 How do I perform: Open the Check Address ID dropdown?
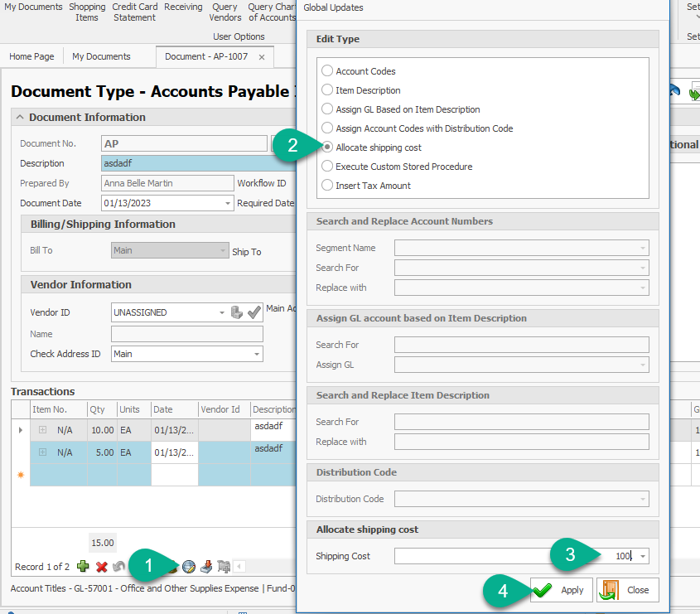point(256,354)
